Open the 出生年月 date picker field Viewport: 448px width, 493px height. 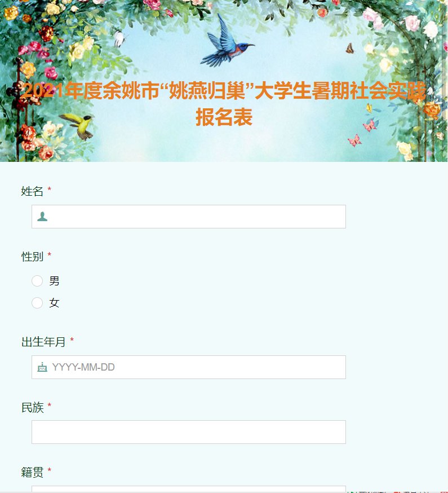(x=189, y=367)
